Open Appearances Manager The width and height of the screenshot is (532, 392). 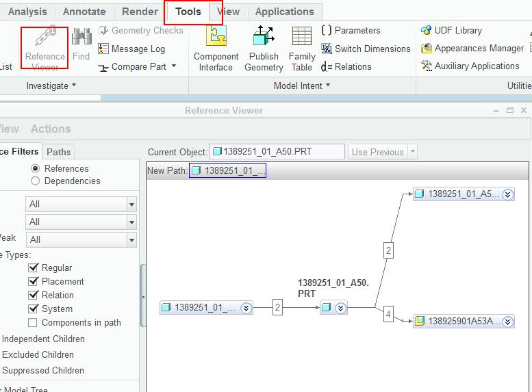click(472, 49)
